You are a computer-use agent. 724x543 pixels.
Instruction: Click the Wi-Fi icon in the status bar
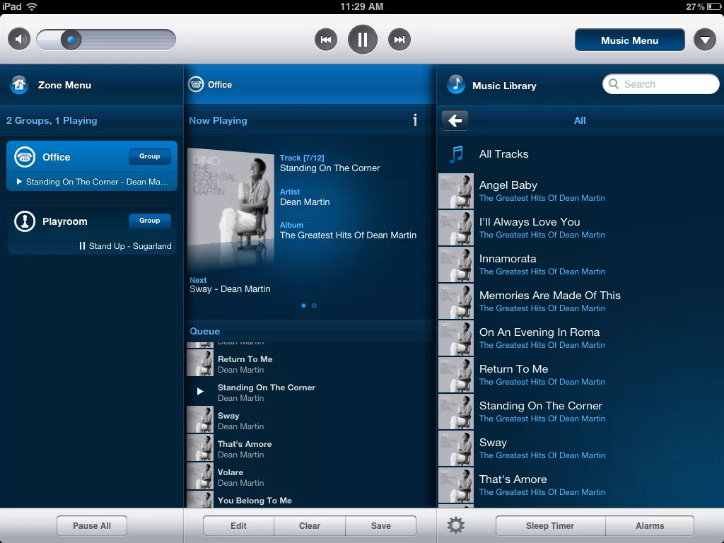point(32,6)
